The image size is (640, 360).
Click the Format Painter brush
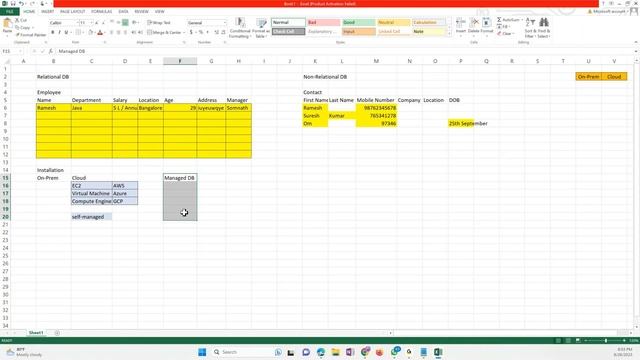(x=18, y=35)
